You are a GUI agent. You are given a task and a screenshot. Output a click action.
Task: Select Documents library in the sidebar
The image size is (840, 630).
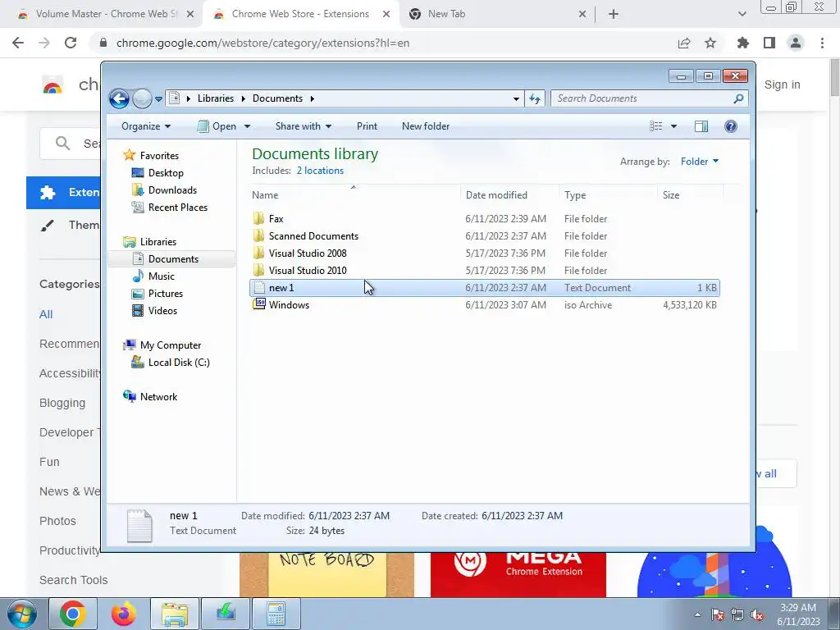pos(173,259)
